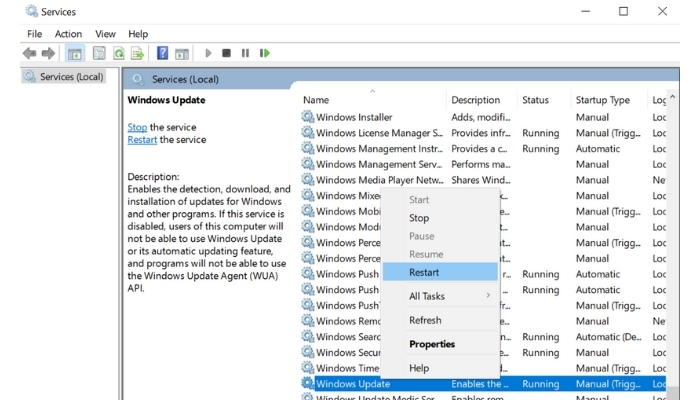
Task: Select the Windows Installer gear icon
Action: click(x=308, y=117)
